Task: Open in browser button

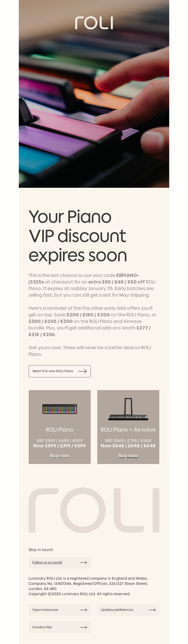Action: (60, 610)
